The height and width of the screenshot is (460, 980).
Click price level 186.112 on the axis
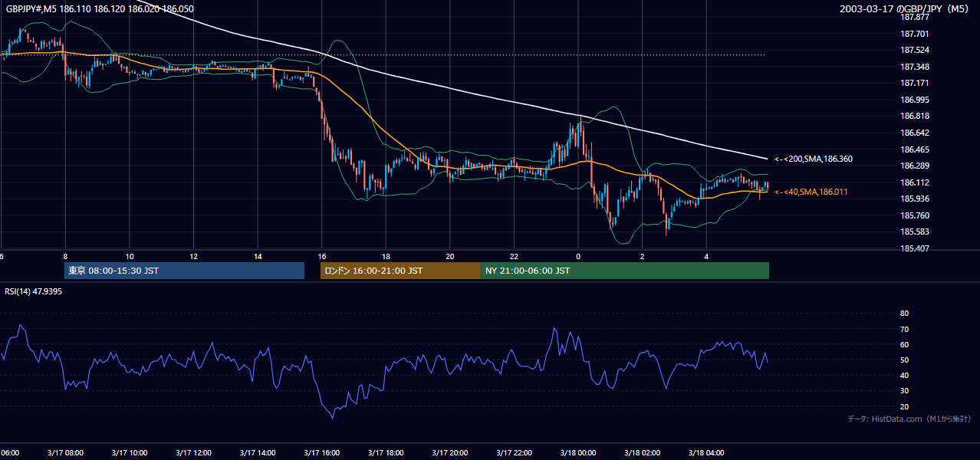tap(913, 182)
